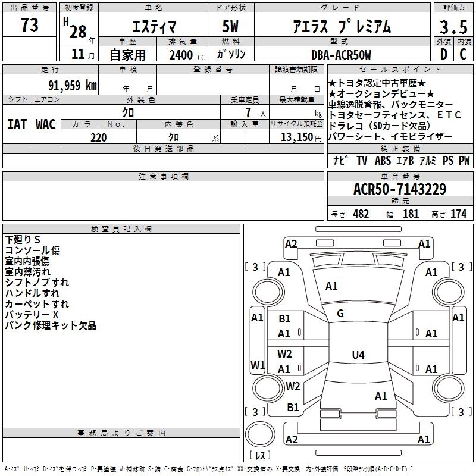
Task: Select the 3.5 evaluation score
Action: pos(452,27)
